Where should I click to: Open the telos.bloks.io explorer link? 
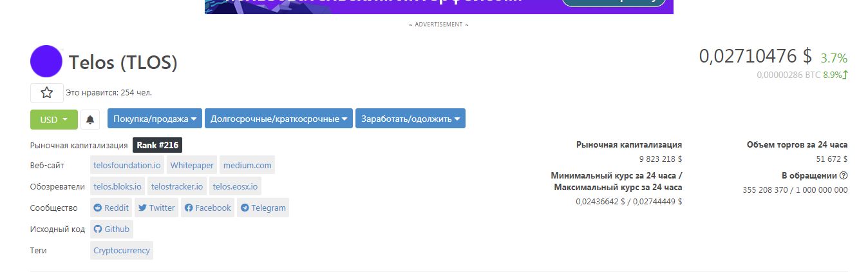(117, 186)
